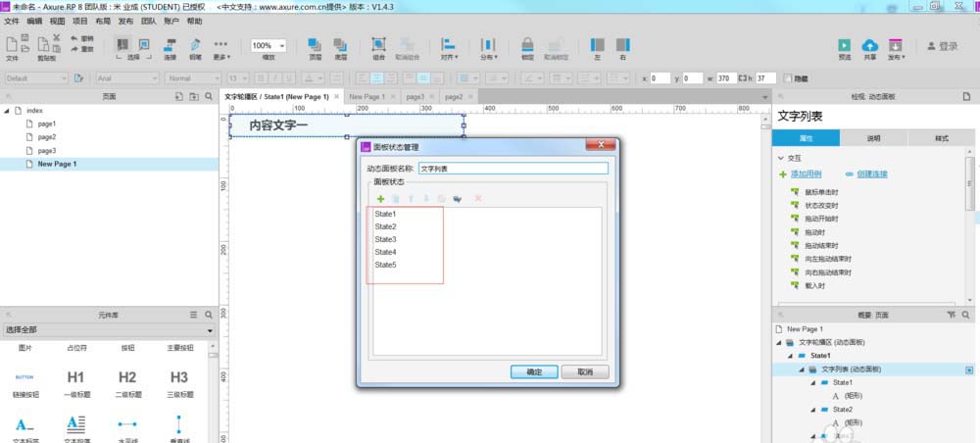Viewport: 980px width, 443px height.
Task: Open the widget library selection dropdown (选择全部)
Action: [x=108, y=331]
